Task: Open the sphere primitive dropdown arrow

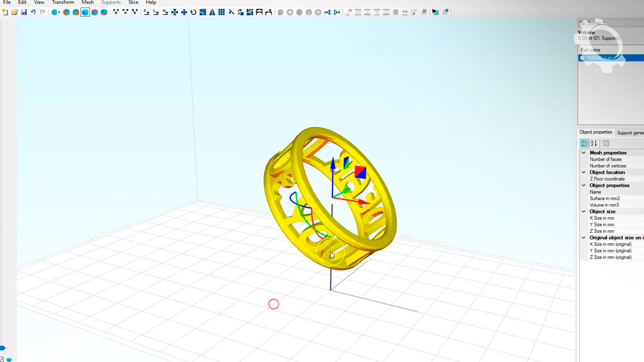Action: 59,12
